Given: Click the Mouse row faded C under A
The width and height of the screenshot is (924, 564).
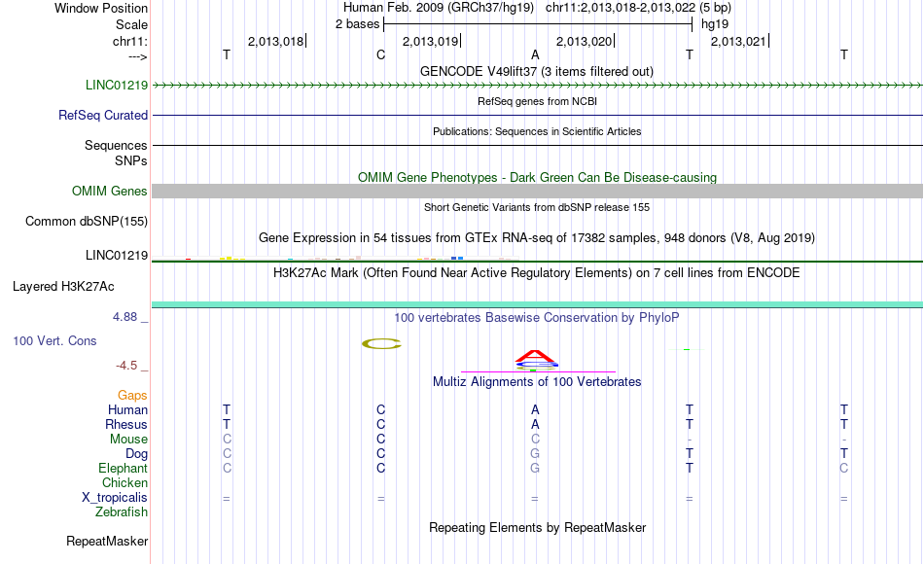Looking at the screenshot, I should coord(535,440).
